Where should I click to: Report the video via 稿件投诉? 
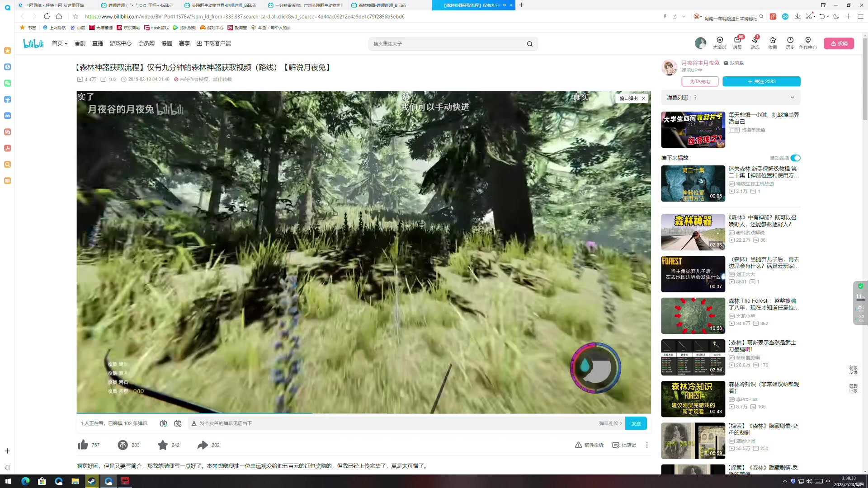[x=589, y=445]
